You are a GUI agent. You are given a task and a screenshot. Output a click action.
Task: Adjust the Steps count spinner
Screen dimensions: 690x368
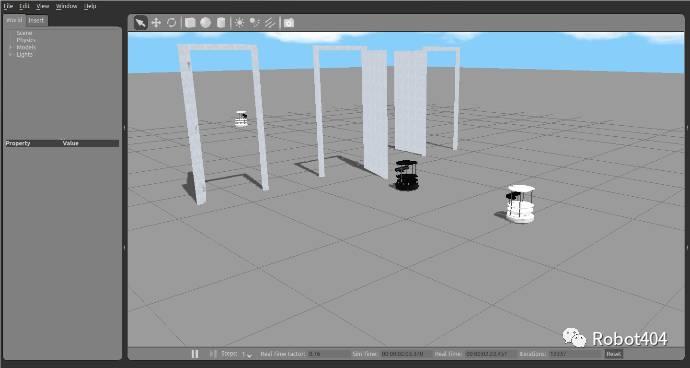click(x=247, y=354)
